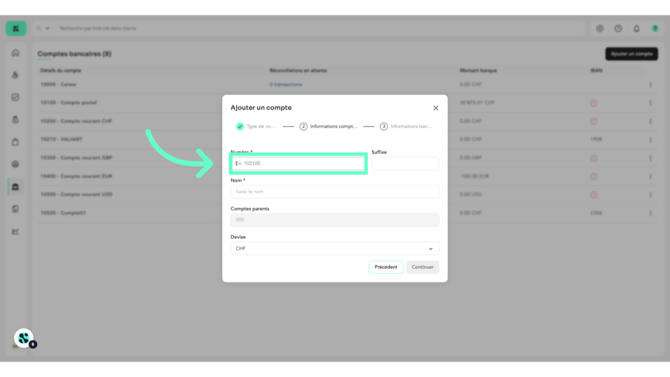Go to completed step Type de compte
The image size is (670, 377).
coord(256,127)
